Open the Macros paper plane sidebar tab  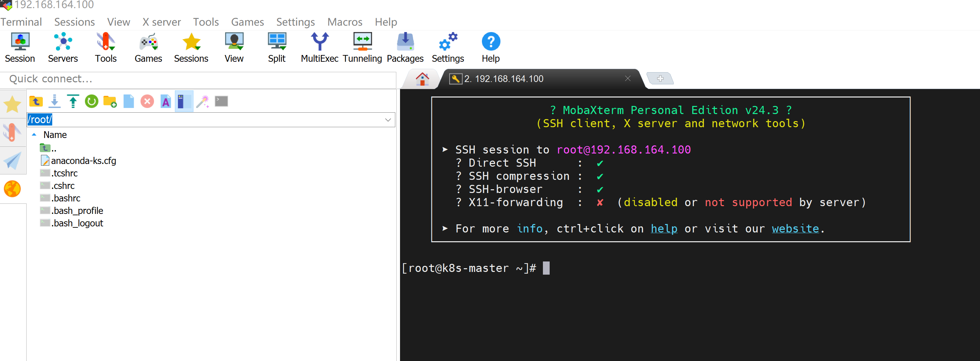pos(12,160)
